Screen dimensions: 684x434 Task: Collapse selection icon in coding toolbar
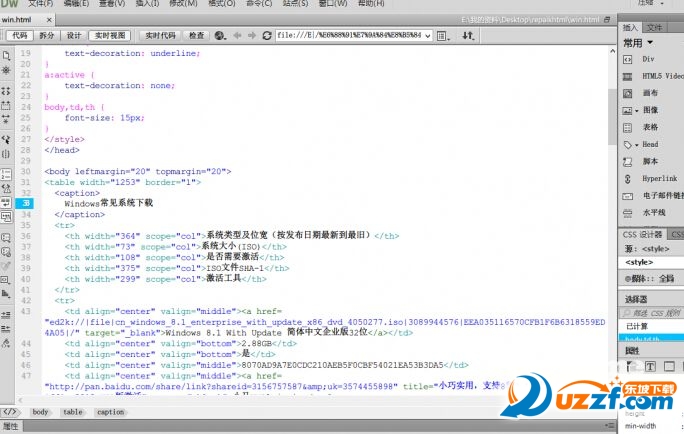tap(6, 105)
